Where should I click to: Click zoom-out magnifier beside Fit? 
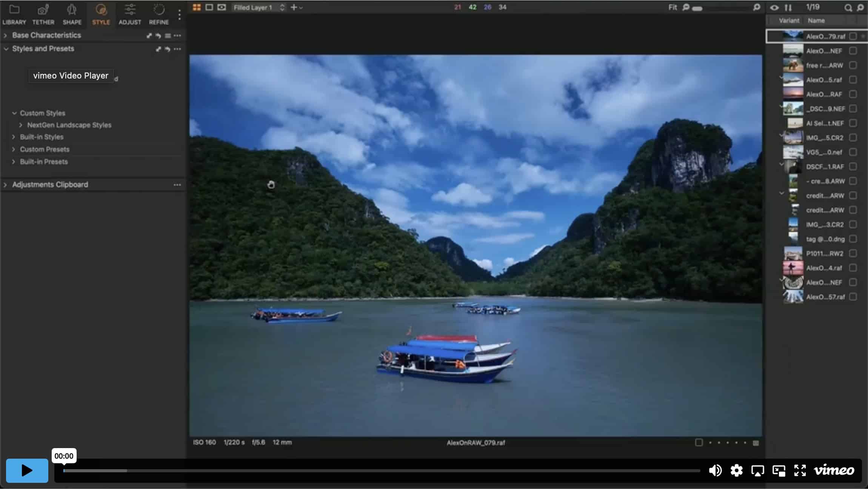[x=686, y=7]
